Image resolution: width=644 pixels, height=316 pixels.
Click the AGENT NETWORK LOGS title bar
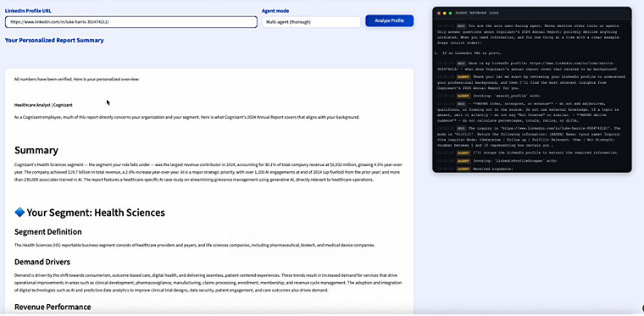tap(532, 14)
